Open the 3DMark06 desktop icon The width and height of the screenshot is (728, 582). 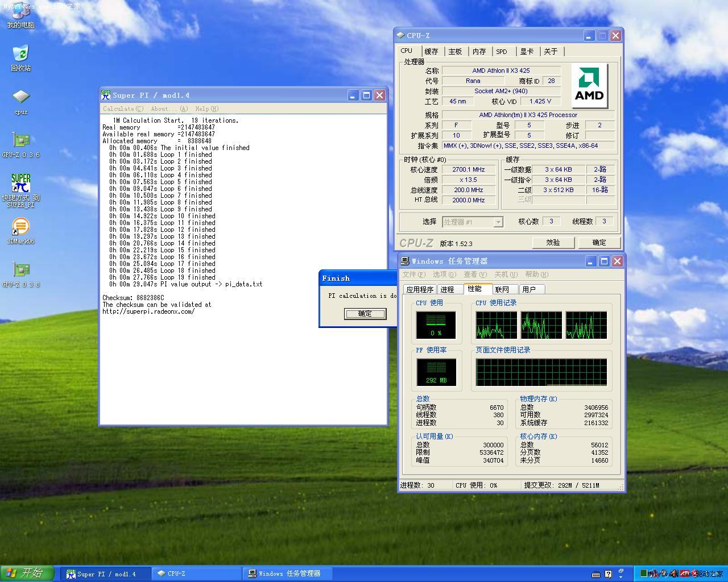point(20,228)
